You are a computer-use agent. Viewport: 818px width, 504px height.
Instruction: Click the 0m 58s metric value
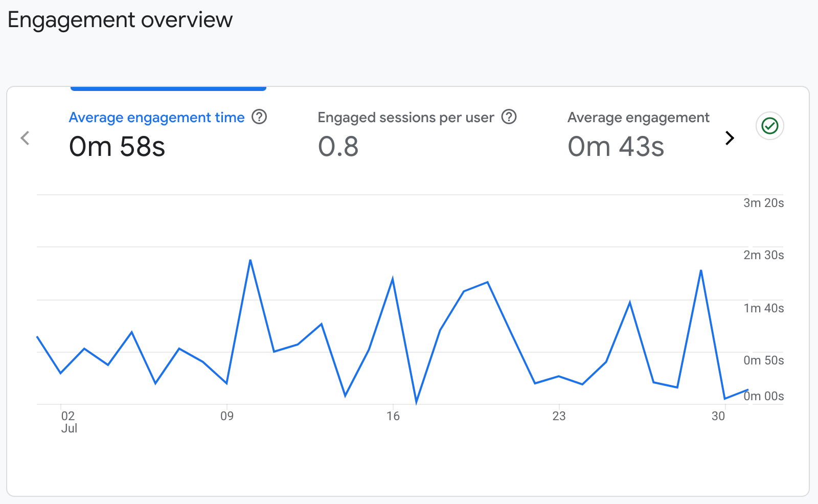[117, 147]
